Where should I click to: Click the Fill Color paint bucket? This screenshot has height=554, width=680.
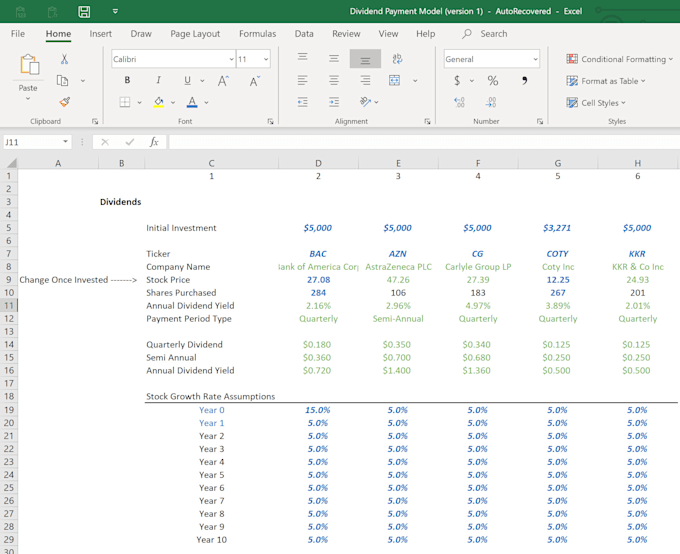click(158, 102)
